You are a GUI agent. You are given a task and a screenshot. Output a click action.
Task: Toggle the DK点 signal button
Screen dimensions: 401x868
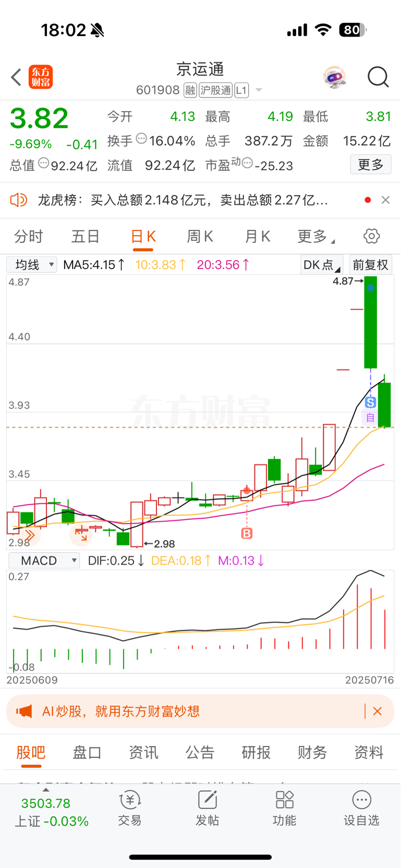[322, 265]
